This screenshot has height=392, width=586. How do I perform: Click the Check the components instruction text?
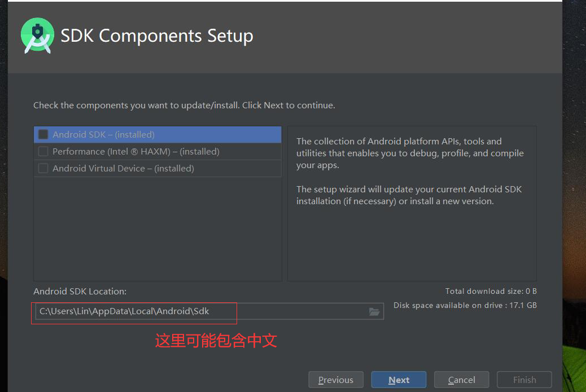(184, 105)
